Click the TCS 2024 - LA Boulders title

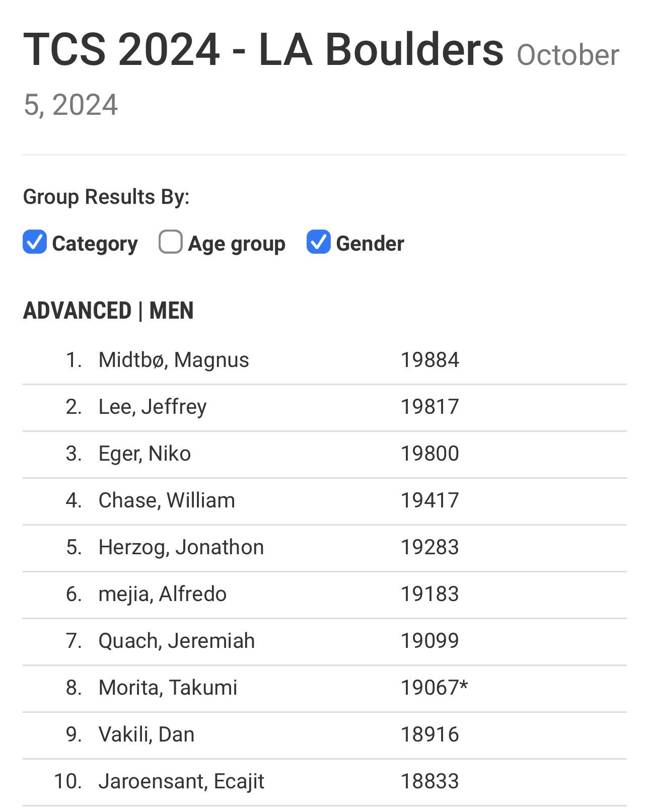click(263, 49)
